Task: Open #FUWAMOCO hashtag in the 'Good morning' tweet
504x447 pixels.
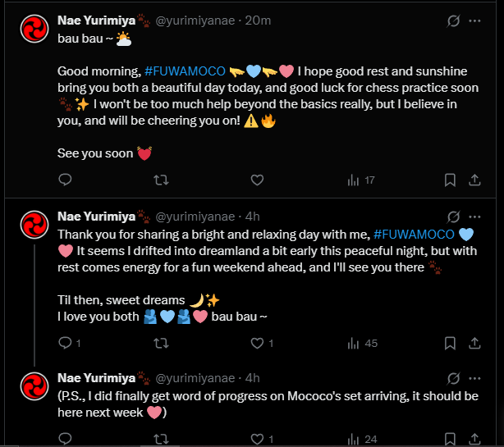Action: (184, 71)
